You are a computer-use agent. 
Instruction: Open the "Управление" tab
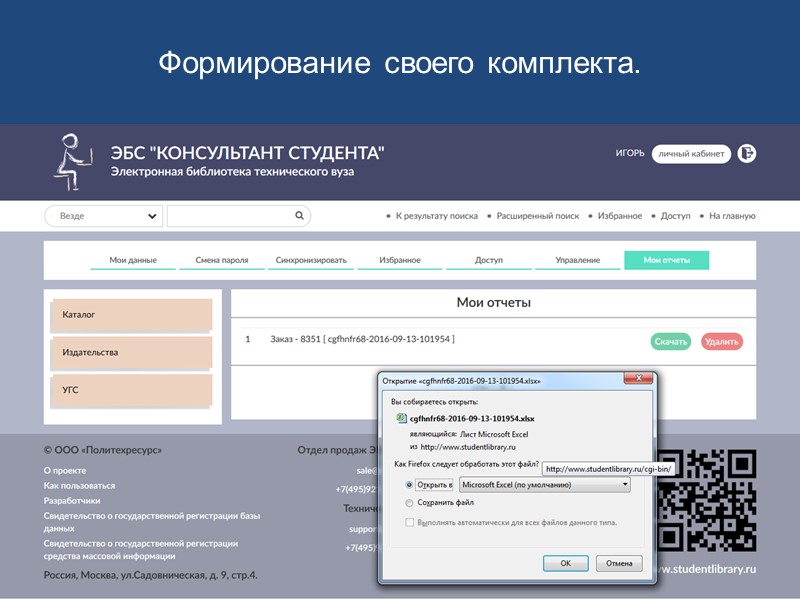(578, 260)
